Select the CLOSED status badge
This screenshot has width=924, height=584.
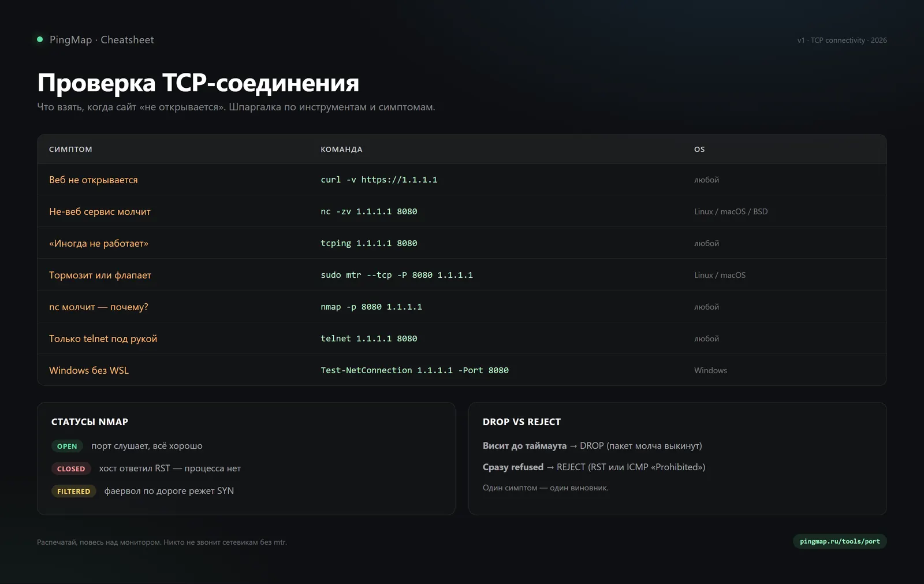pos(71,468)
